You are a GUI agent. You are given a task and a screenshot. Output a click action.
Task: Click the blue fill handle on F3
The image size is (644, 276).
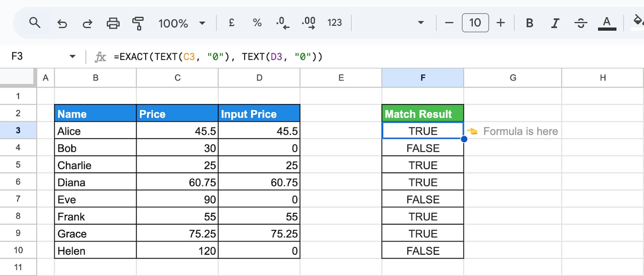coord(464,139)
